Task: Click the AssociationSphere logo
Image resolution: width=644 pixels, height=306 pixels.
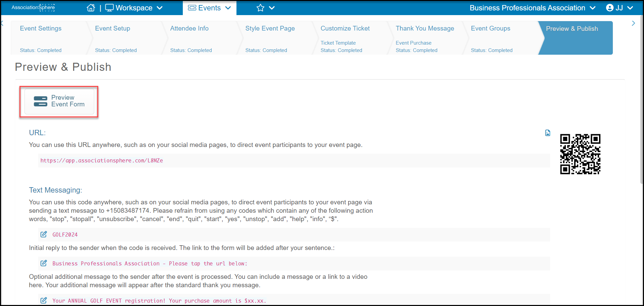Action: pyautogui.click(x=33, y=7)
